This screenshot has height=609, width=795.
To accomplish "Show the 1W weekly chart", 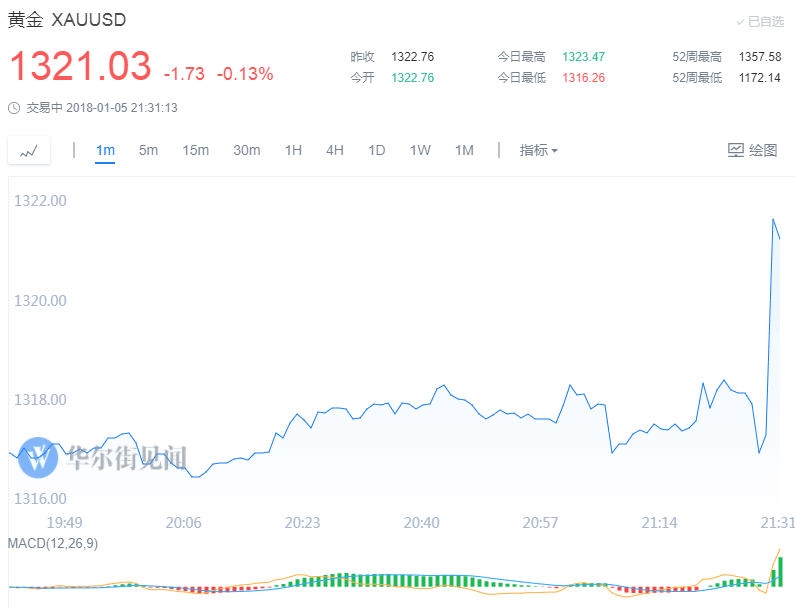I will 420,151.
